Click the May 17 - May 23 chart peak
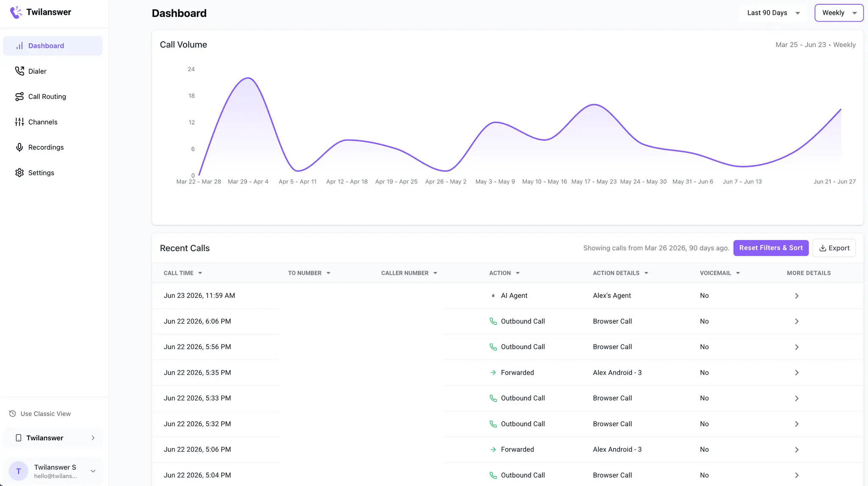868x486 pixels. click(x=594, y=104)
